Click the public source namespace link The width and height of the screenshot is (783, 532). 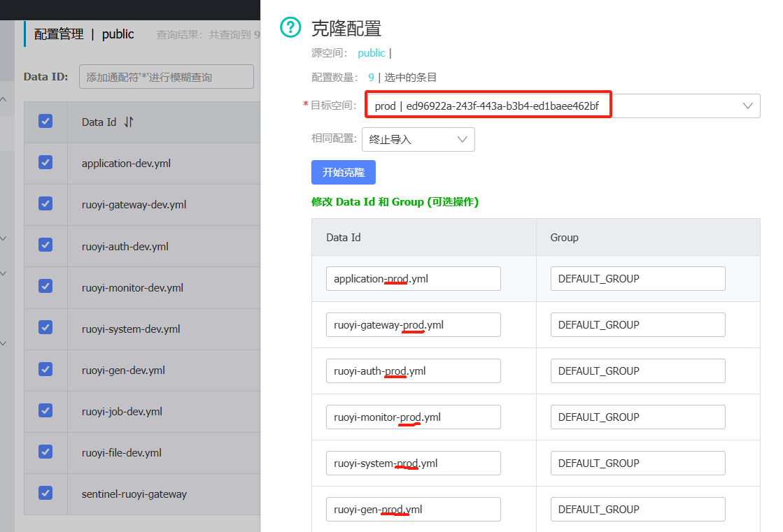pos(371,53)
